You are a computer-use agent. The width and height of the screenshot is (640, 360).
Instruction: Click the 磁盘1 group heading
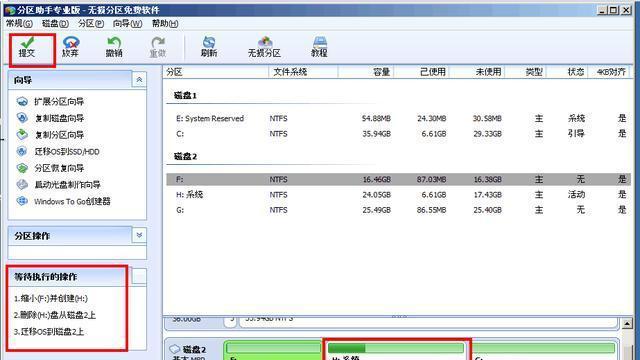tap(185, 96)
